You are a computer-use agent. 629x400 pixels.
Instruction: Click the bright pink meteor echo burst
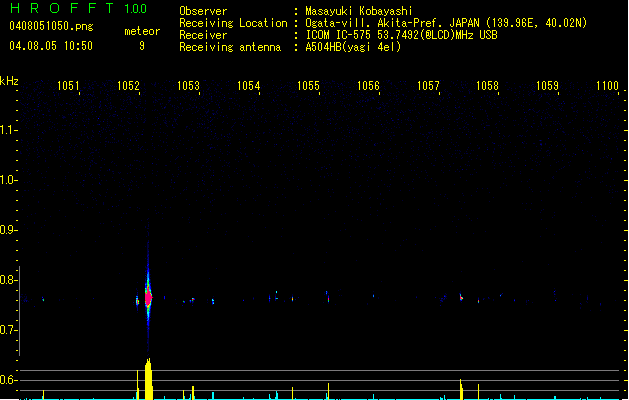[x=148, y=298]
